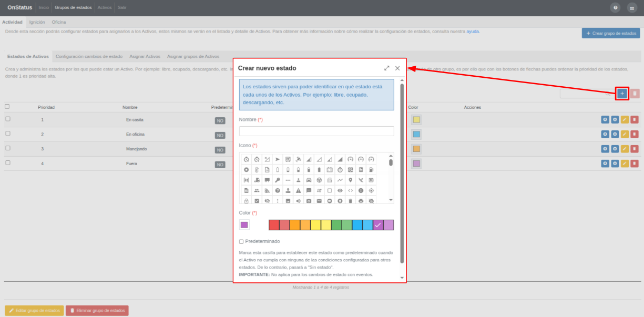Select the key icon in the icon grid
This screenshot has width=644, height=317.
pyautogui.click(x=278, y=180)
